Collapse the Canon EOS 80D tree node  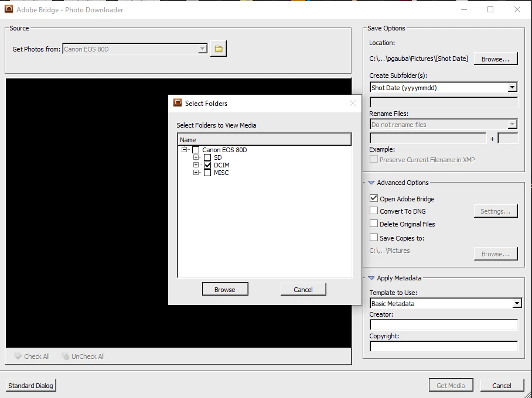[184, 149]
